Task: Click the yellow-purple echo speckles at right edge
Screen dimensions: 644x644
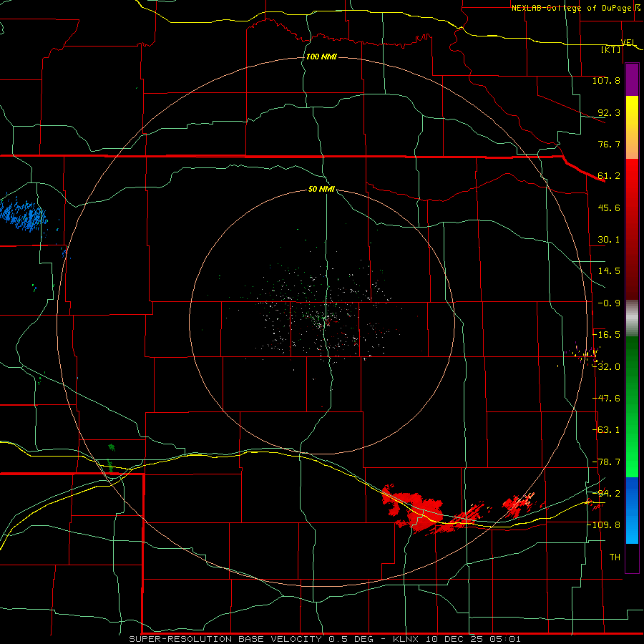Action: click(x=583, y=354)
